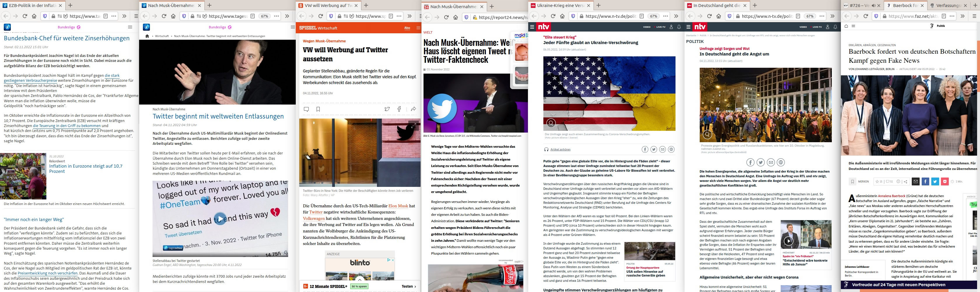Click the tagesschau logo in the Bundesbank window
This screenshot has height=292, width=980.
click(7, 27)
